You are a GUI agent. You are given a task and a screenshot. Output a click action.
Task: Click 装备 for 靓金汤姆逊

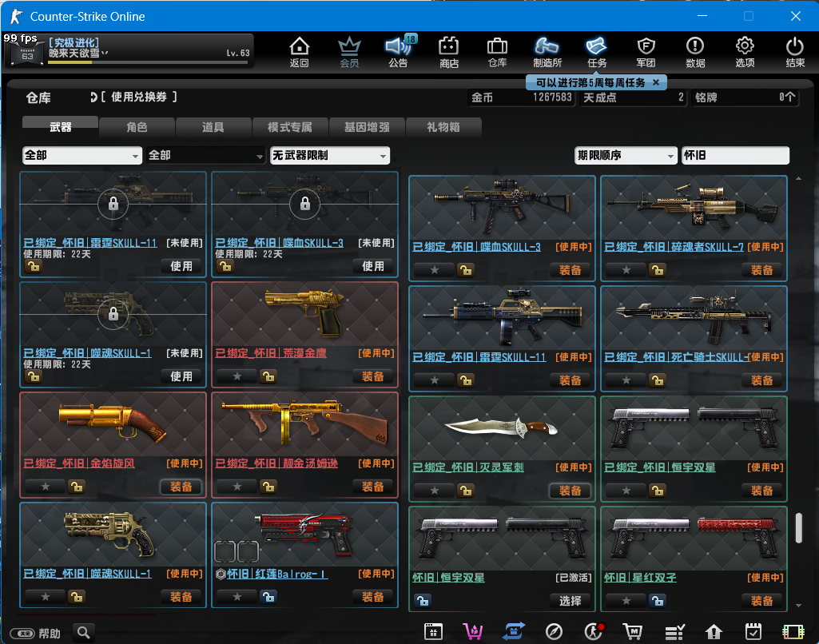(x=373, y=487)
